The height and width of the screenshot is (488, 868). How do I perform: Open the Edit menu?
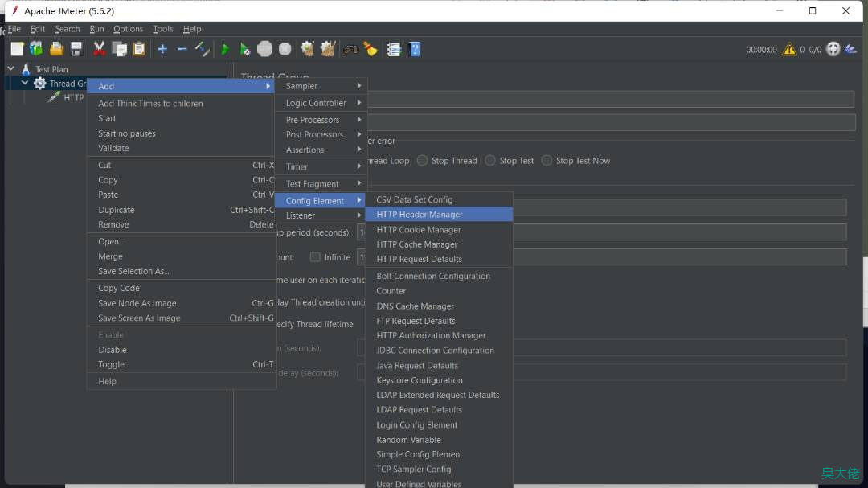(38, 29)
